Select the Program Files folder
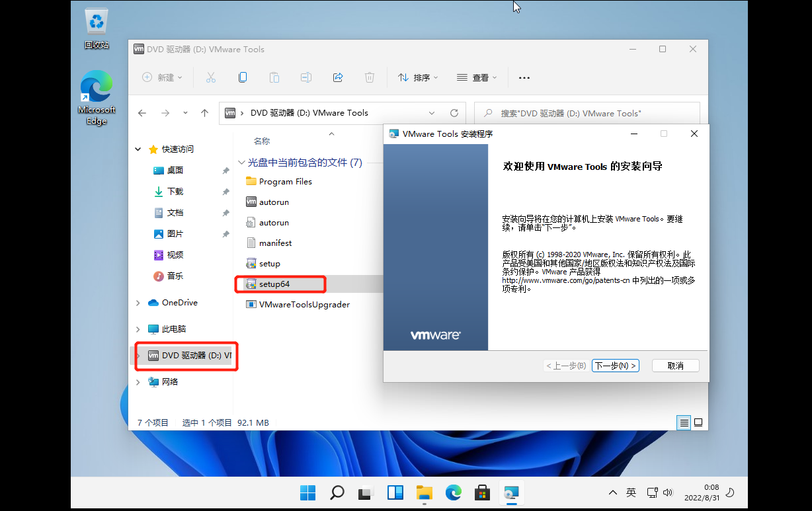Viewport: 812px width, 511px height. tap(278, 182)
